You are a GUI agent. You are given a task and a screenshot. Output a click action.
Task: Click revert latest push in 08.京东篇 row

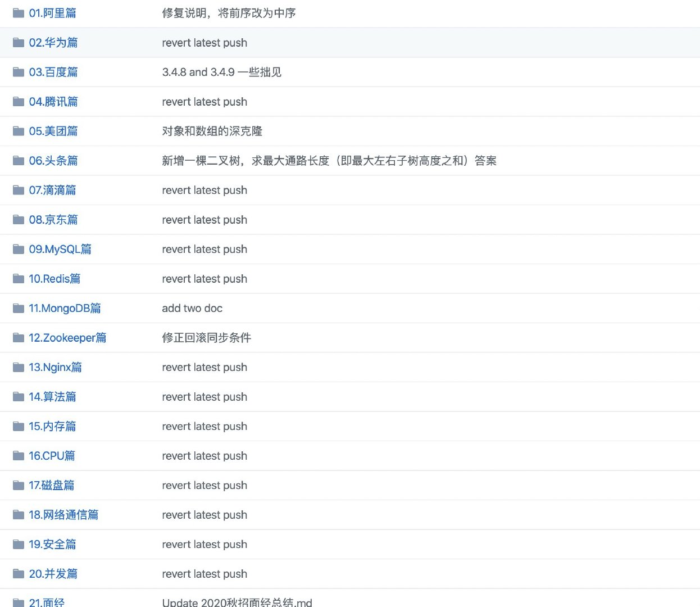click(x=204, y=220)
